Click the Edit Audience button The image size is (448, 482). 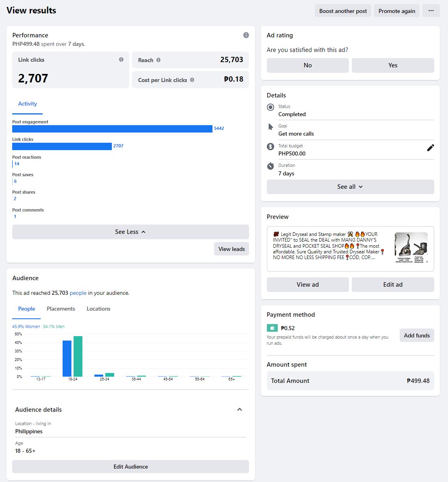[x=130, y=467]
